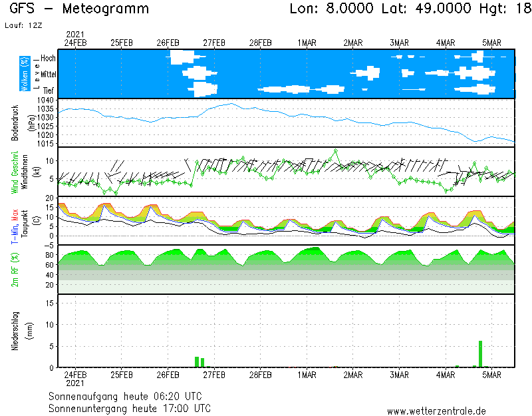Click the 2m RF (%) humidity label
The image size is (532, 416).
(15, 269)
